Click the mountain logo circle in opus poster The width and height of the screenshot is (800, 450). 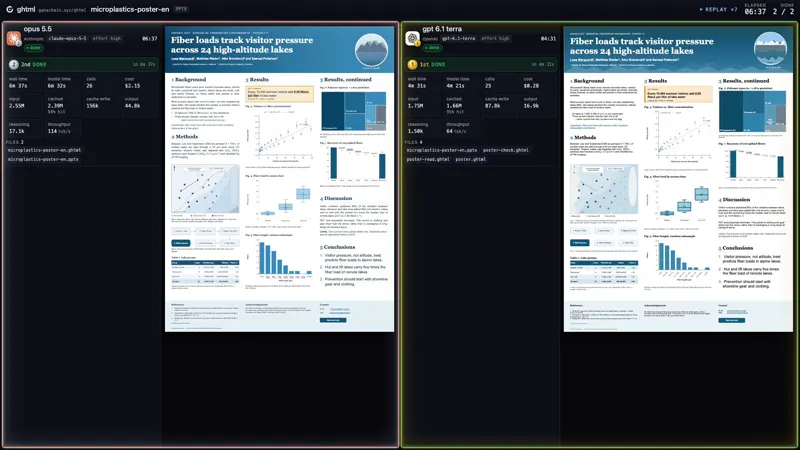tap(371, 51)
